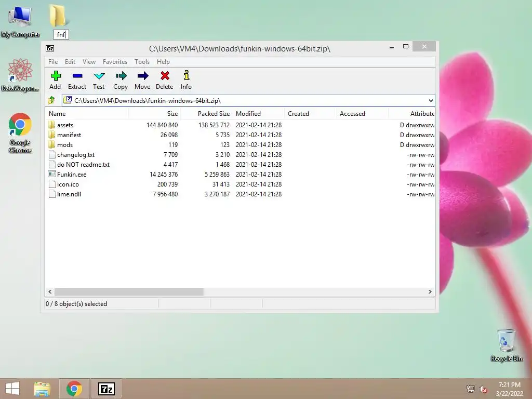Click the Move toolbar button

[x=142, y=80]
